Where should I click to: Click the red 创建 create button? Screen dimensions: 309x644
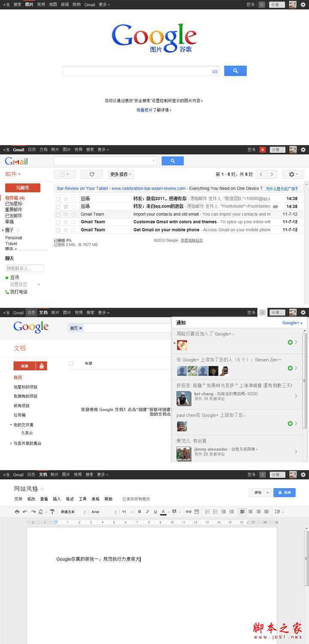pos(24,366)
